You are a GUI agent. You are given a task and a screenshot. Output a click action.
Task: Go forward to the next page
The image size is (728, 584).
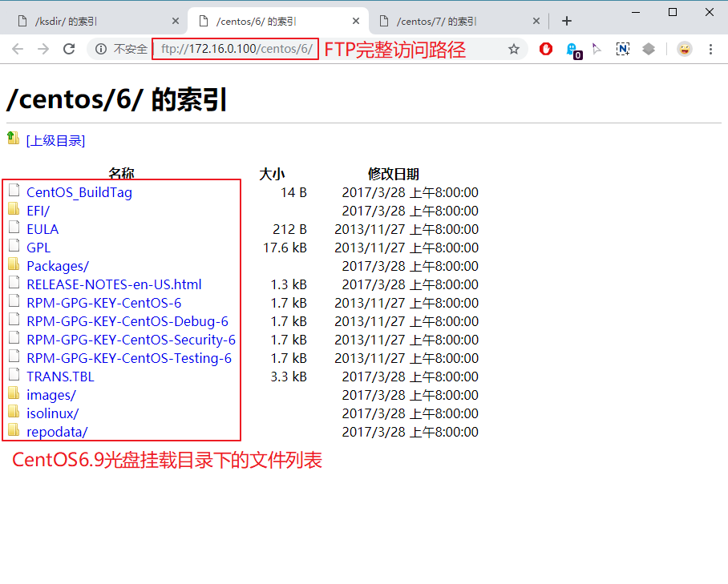click(43, 49)
